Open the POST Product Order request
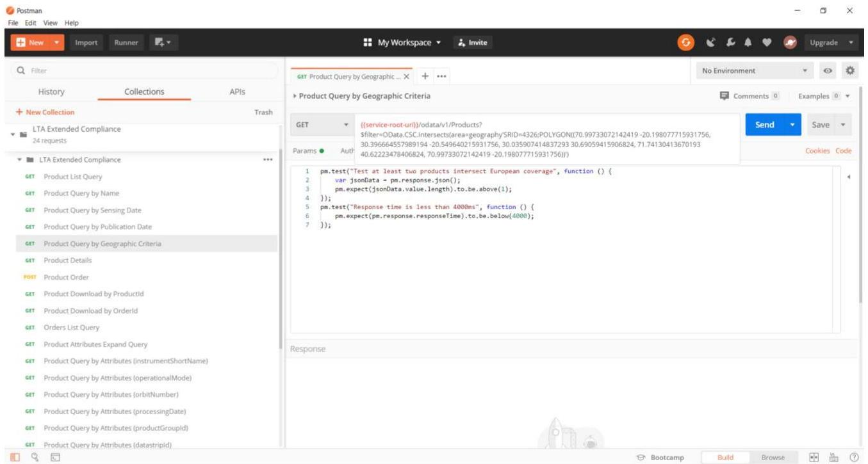 pos(147,277)
